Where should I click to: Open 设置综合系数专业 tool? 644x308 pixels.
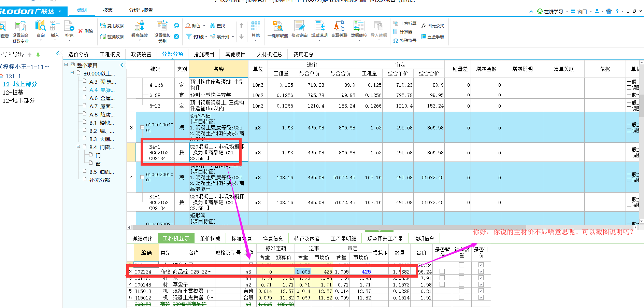point(20,32)
